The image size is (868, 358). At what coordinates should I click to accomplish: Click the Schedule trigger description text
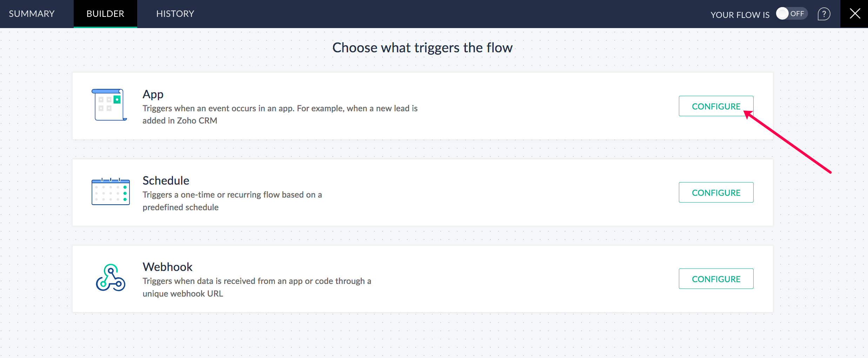(x=232, y=201)
